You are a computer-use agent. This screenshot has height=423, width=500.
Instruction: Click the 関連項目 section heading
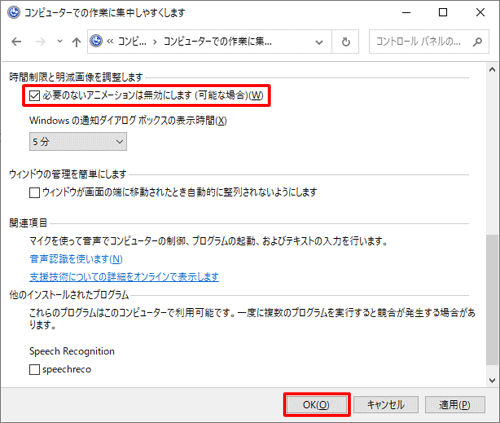(28, 223)
